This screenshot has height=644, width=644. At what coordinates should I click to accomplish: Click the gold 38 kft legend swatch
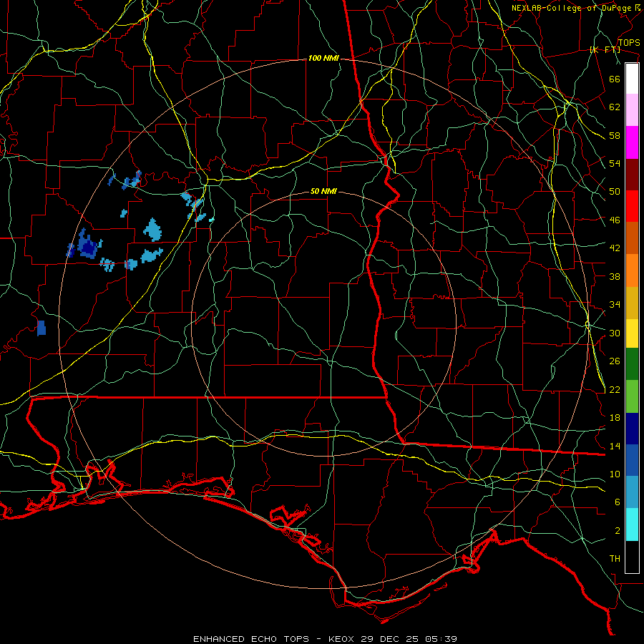pyautogui.click(x=632, y=302)
